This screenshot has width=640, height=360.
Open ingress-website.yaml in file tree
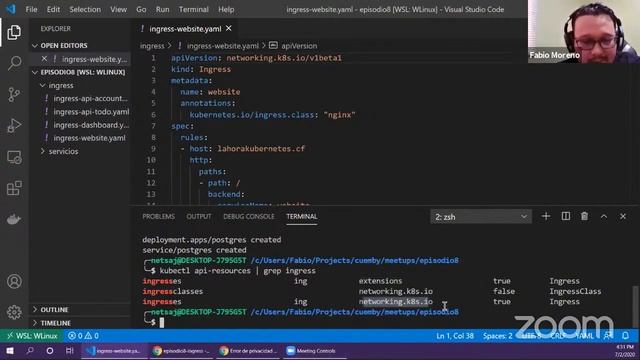pyautogui.click(x=89, y=138)
